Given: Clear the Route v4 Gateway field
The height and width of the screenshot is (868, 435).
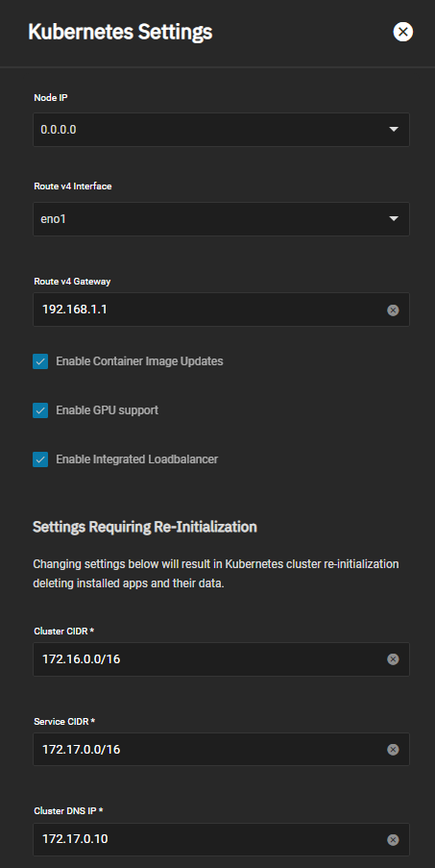Looking at the screenshot, I should (393, 310).
